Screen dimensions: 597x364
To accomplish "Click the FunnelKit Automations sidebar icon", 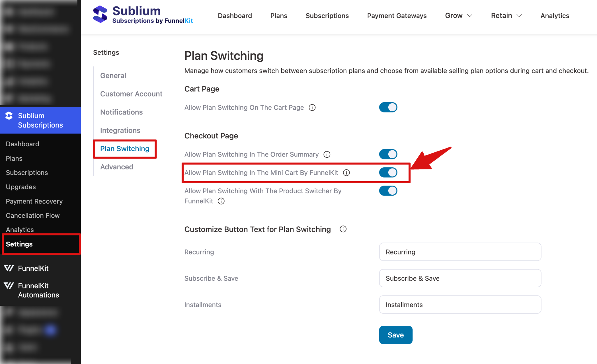I will (9, 286).
